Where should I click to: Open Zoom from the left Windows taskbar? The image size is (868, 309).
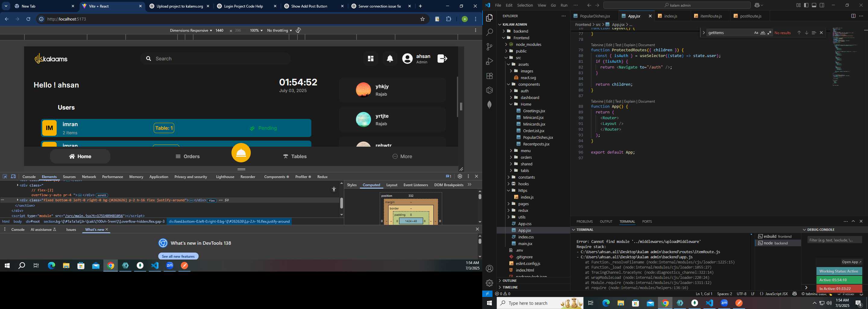tap(170, 266)
